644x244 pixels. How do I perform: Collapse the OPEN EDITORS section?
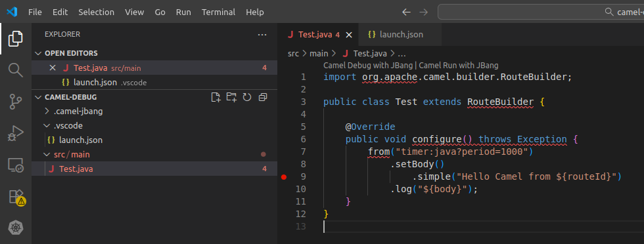coord(38,53)
